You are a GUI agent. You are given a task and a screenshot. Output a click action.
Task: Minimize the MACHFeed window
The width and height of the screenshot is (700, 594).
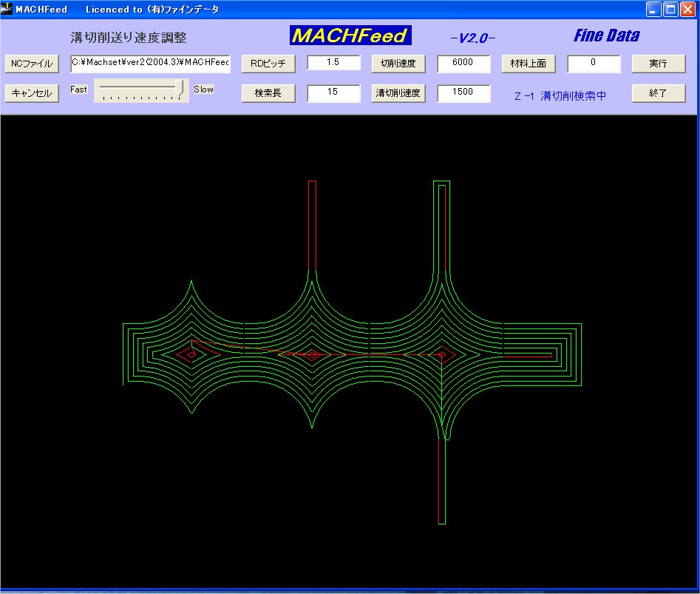(653, 10)
